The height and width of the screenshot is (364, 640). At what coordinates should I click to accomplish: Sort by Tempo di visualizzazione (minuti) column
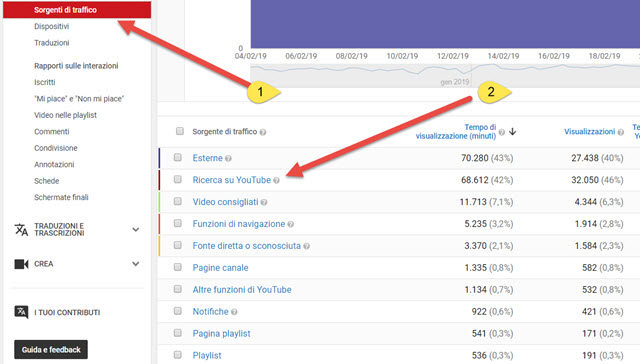coord(456,131)
